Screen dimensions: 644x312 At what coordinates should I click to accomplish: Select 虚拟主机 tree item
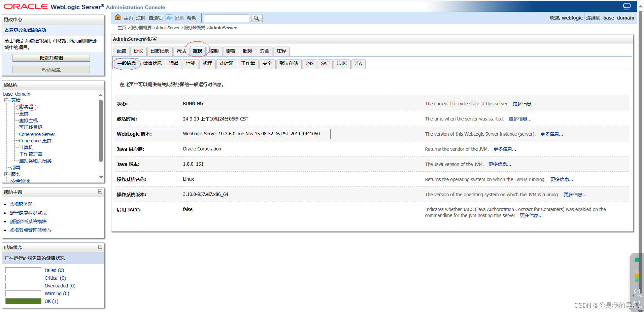[29, 120]
